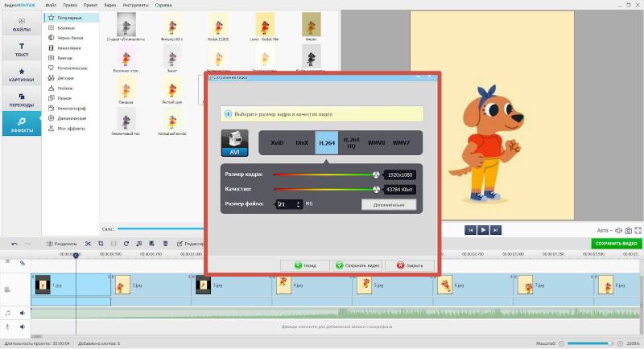
Task: Select the Популярные effects category
Action: [x=72, y=18]
